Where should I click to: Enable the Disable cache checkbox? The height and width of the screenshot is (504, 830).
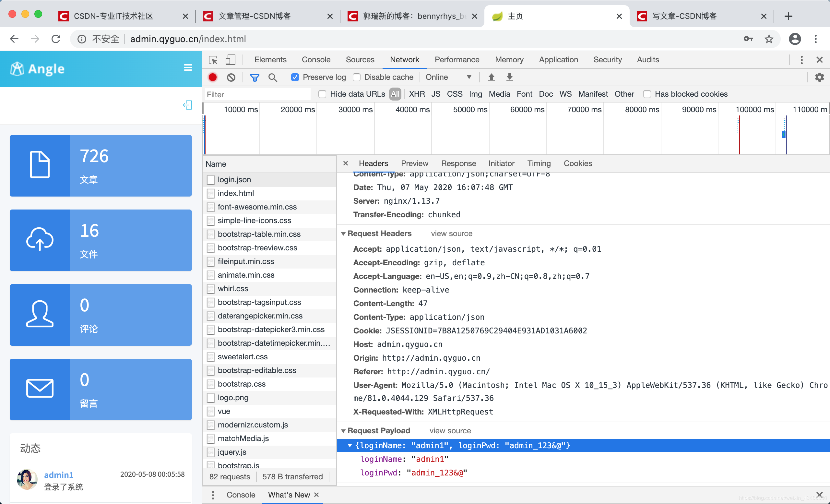coord(357,77)
